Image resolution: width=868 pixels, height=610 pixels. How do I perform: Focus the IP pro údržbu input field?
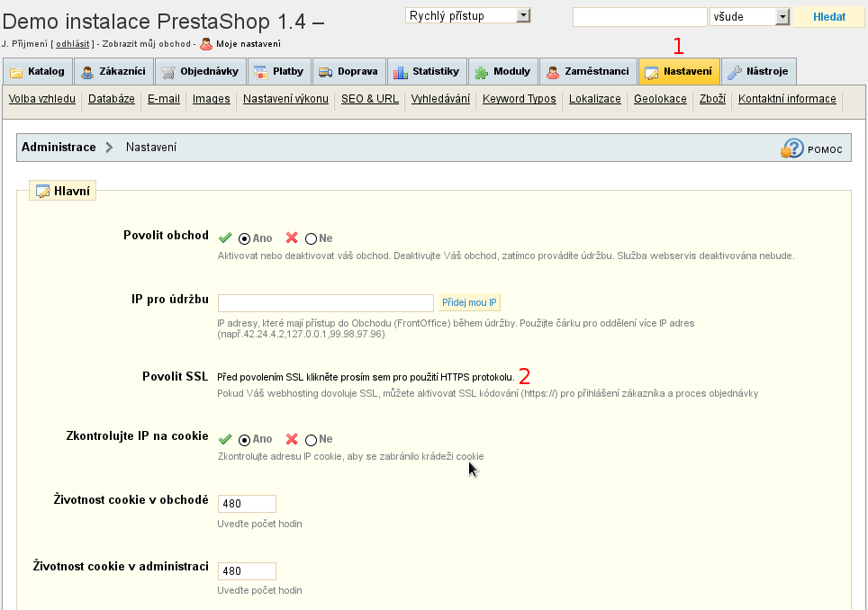326,302
